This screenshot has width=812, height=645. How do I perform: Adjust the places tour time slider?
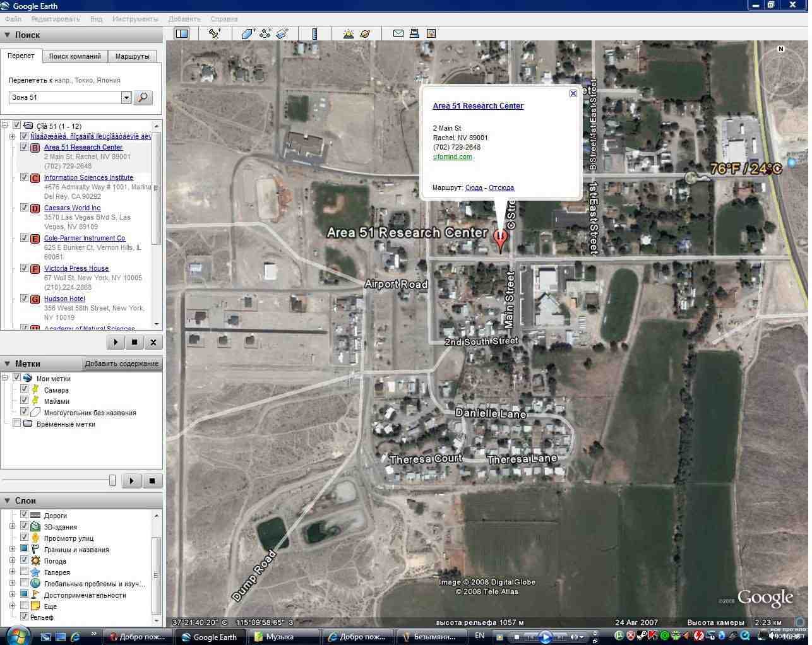pyautogui.click(x=112, y=480)
